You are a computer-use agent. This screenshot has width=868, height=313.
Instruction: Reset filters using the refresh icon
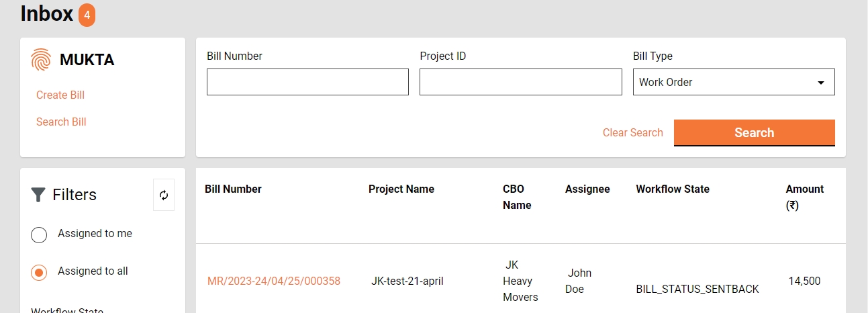[x=164, y=195]
